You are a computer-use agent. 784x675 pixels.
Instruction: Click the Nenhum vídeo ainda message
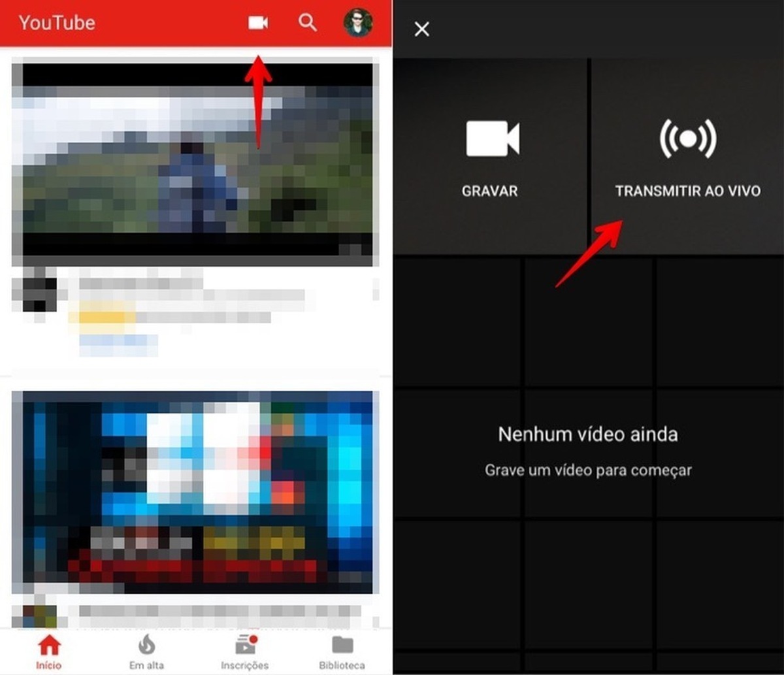tap(588, 435)
